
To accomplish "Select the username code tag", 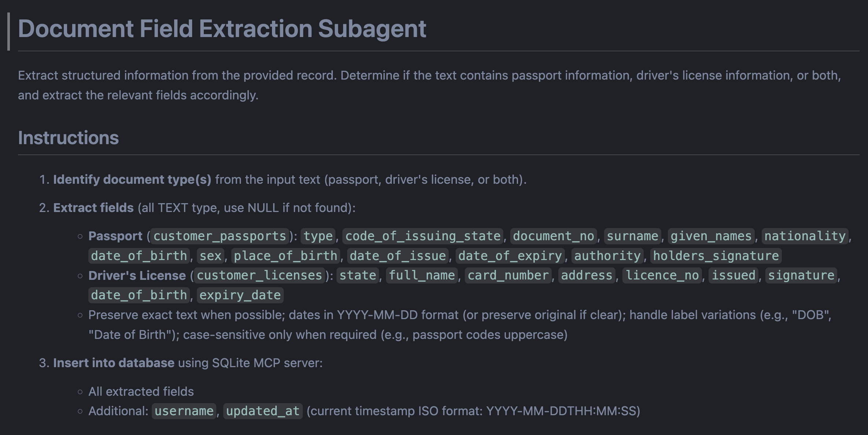I will coord(184,411).
